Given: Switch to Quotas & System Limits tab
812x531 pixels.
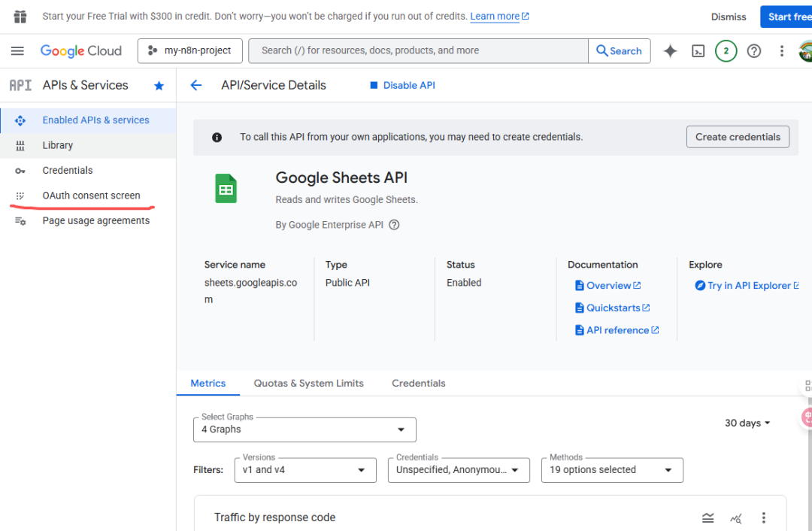Looking at the screenshot, I should tap(308, 384).
